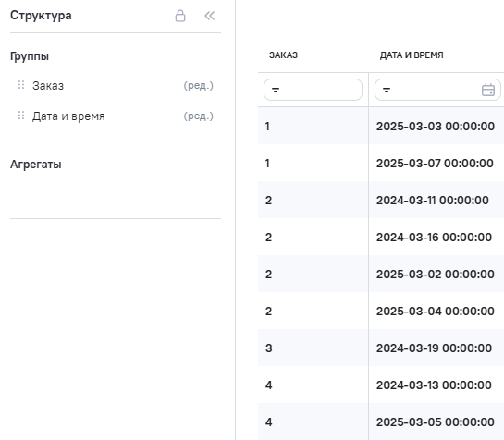Open the calendar picker in date filter
The width and height of the screenshot is (504, 440).
click(488, 90)
